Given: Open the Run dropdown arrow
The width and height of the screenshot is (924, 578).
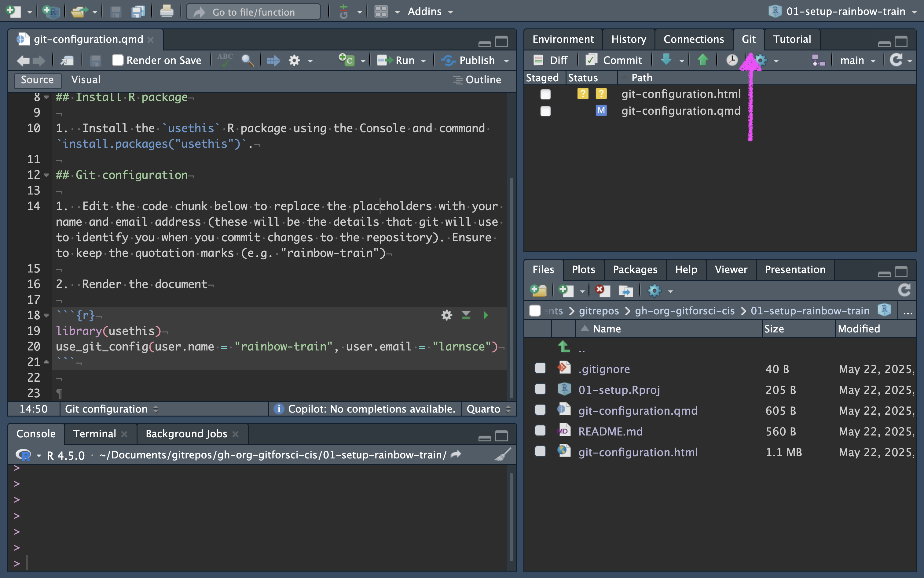Looking at the screenshot, I should 423,61.
